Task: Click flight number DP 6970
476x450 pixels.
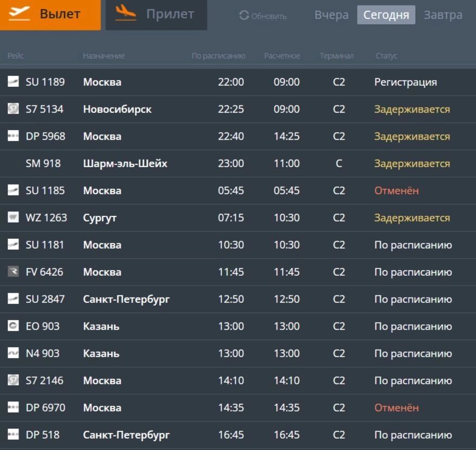Action: 45,408
